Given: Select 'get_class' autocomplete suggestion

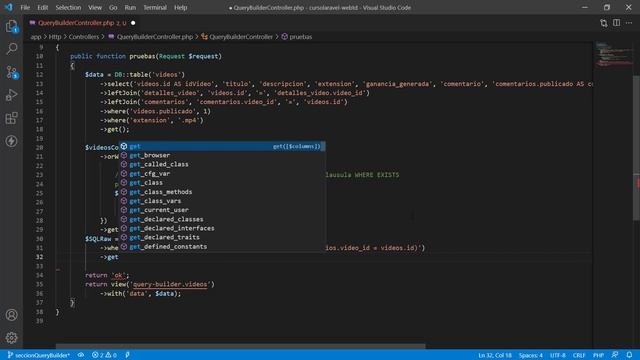Looking at the screenshot, I should coord(222,182).
